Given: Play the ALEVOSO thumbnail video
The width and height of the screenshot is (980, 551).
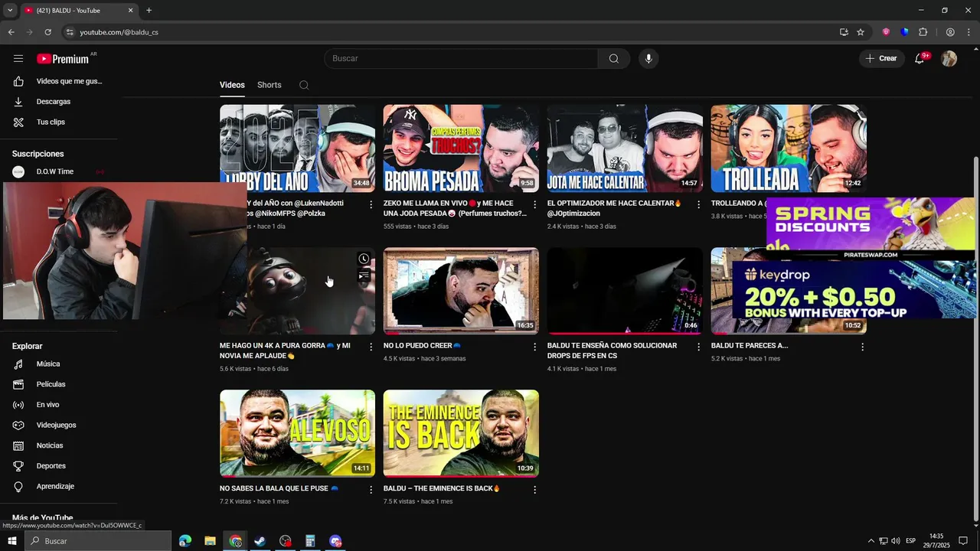Looking at the screenshot, I should (x=297, y=433).
